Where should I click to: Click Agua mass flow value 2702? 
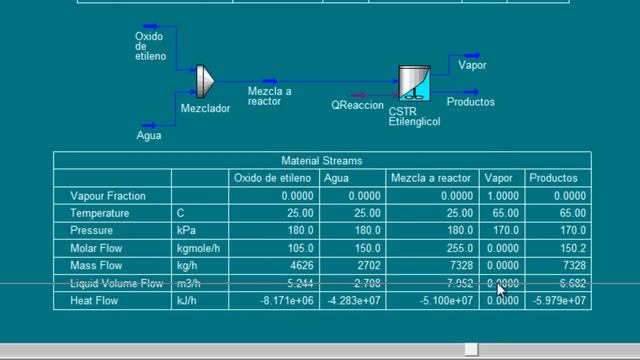point(369,265)
